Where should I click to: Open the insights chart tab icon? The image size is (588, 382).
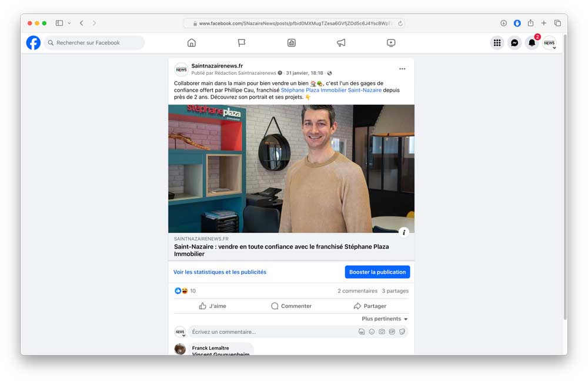(x=292, y=43)
